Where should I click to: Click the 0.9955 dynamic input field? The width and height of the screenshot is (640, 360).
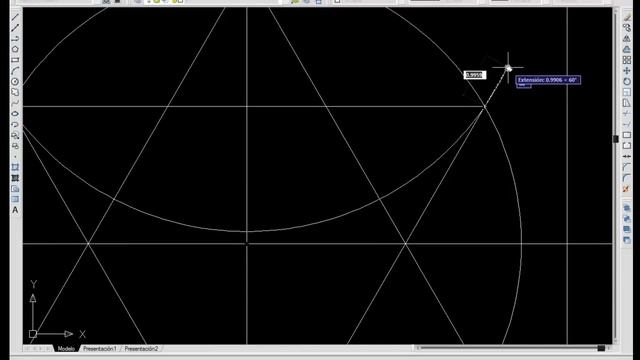(475, 75)
